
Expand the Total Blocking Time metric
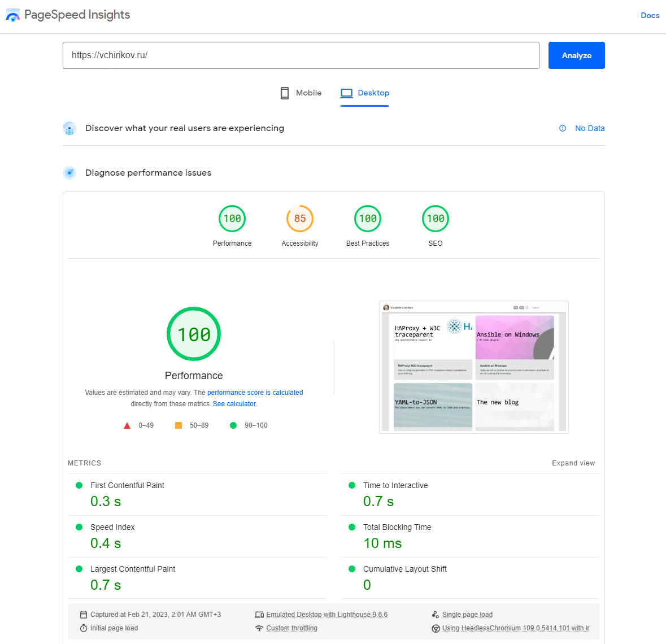(x=397, y=527)
